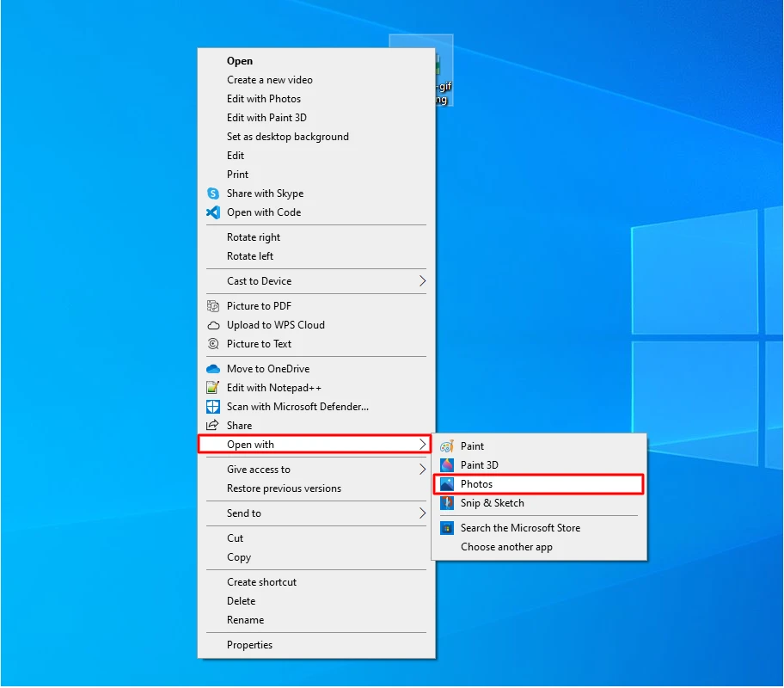Select Rotate left
Screen dimensions: 784x688
316,256
